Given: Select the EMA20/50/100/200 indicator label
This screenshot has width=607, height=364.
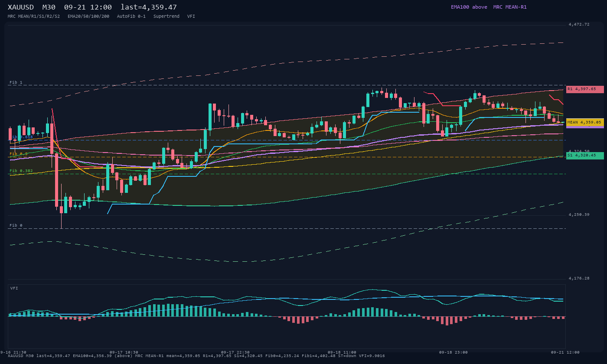Looking at the screenshot, I should (x=88, y=16).
